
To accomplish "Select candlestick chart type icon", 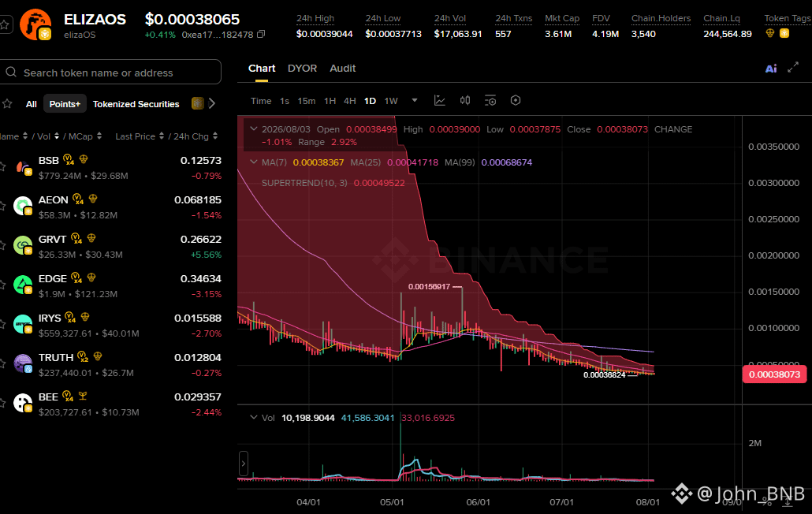I will coord(465,100).
